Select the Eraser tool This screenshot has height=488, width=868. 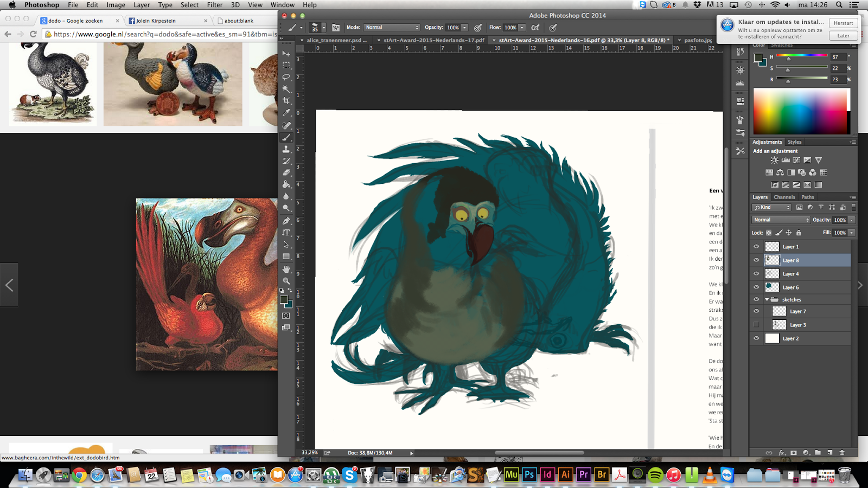click(286, 172)
